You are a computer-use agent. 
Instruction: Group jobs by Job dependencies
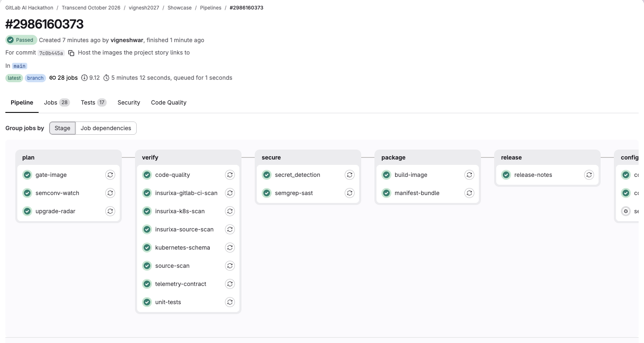tap(106, 128)
